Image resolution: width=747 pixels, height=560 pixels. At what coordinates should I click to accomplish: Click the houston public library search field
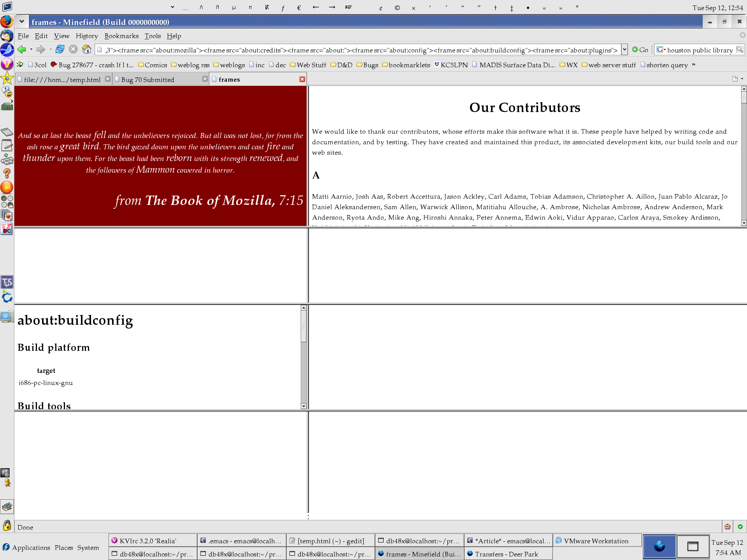coord(700,50)
